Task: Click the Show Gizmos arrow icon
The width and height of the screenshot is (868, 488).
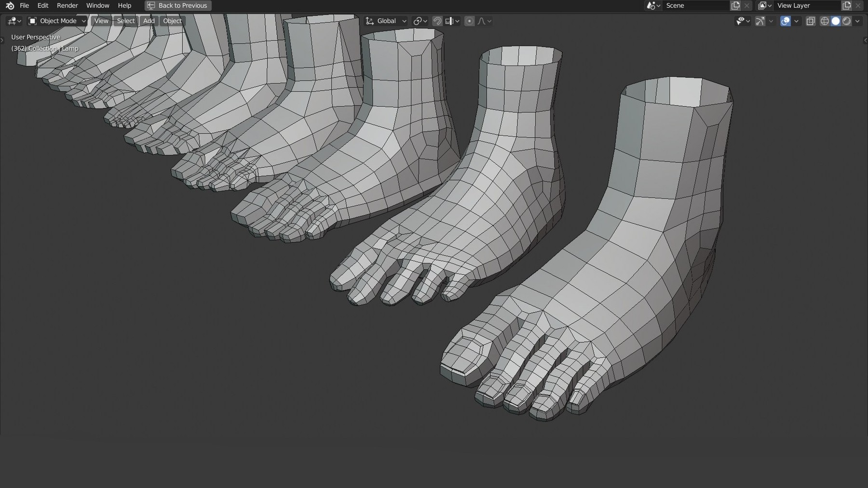Action: click(760, 21)
